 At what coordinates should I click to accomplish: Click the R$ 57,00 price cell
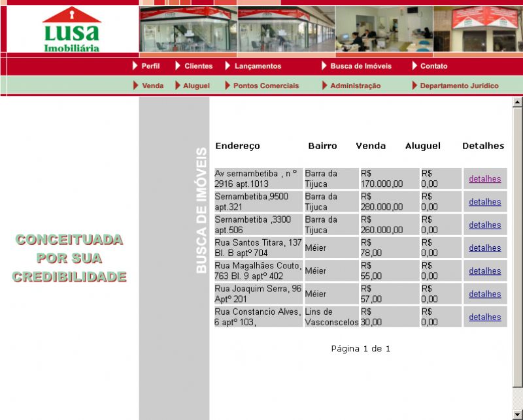click(390, 294)
